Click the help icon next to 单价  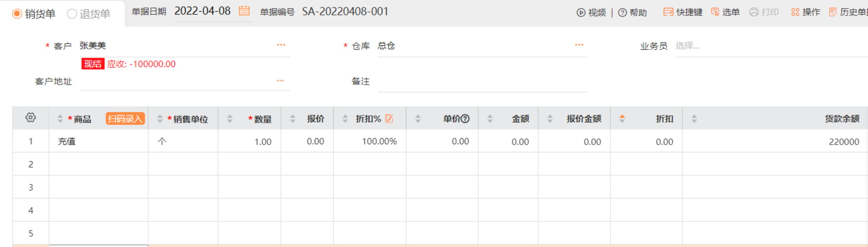(465, 119)
